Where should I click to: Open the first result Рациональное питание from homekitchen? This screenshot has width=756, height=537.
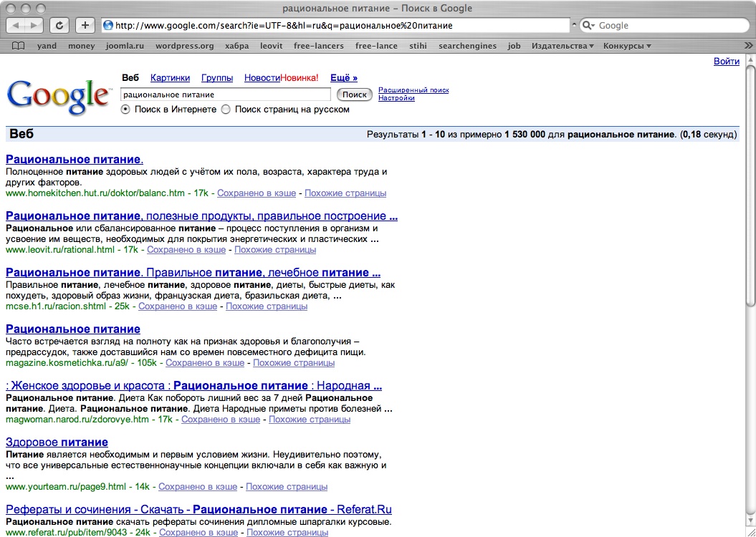pos(75,160)
